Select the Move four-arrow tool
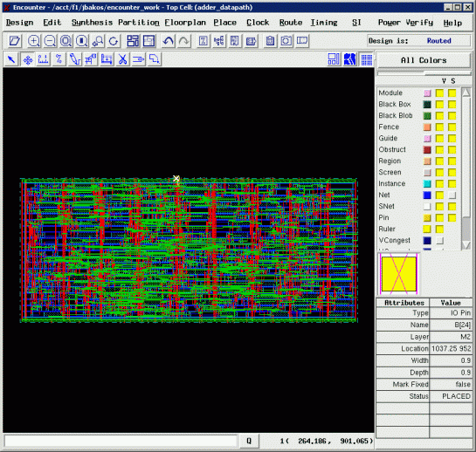The image size is (476, 452). tap(28, 59)
